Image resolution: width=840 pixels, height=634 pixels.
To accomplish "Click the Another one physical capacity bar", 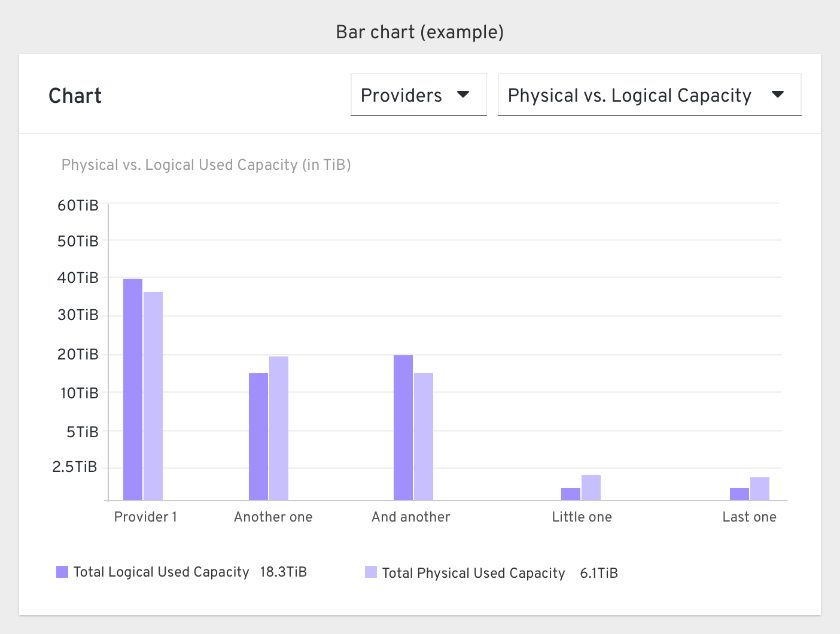I will click(279, 428).
